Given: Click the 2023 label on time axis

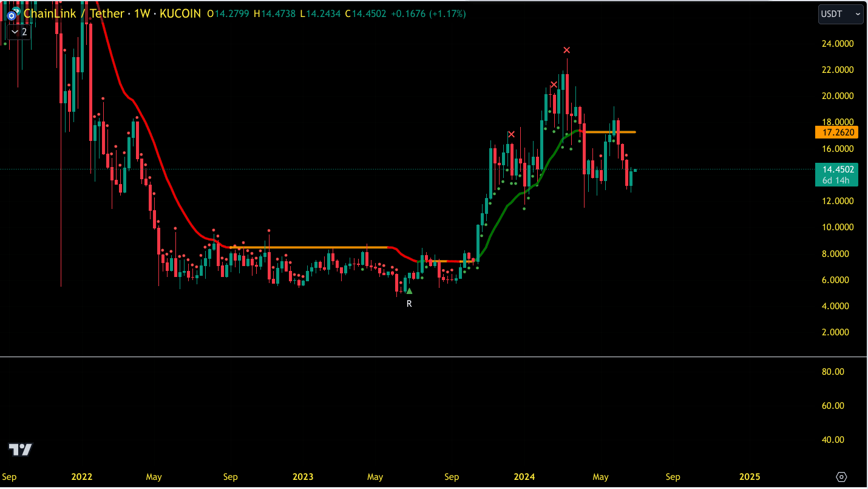Looking at the screenshot, I should (303, 477).
